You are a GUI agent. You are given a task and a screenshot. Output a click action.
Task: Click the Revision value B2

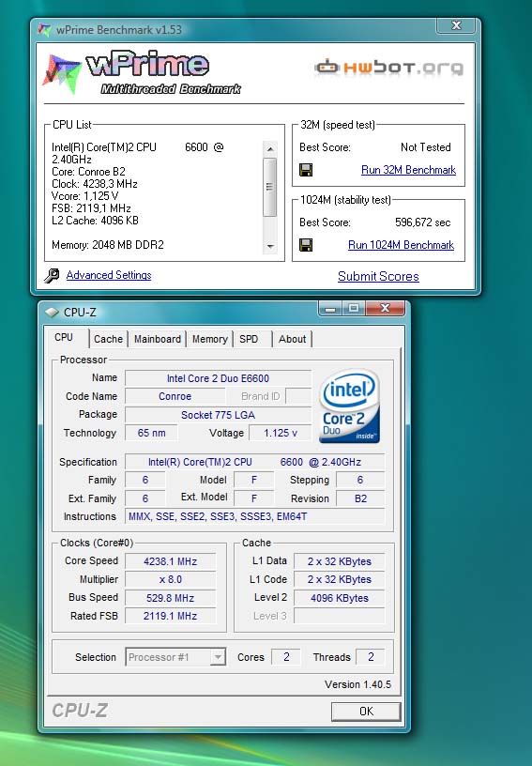pos(360,498)
